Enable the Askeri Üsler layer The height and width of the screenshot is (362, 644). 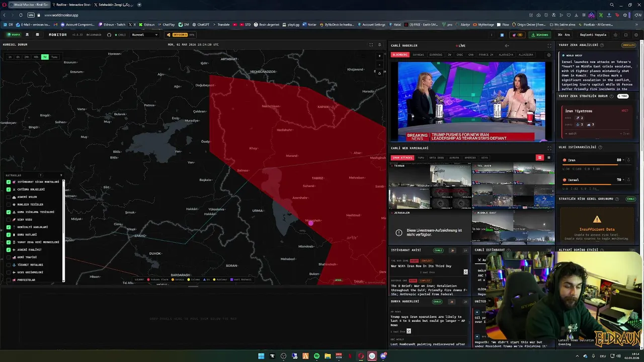click(9, 197)
